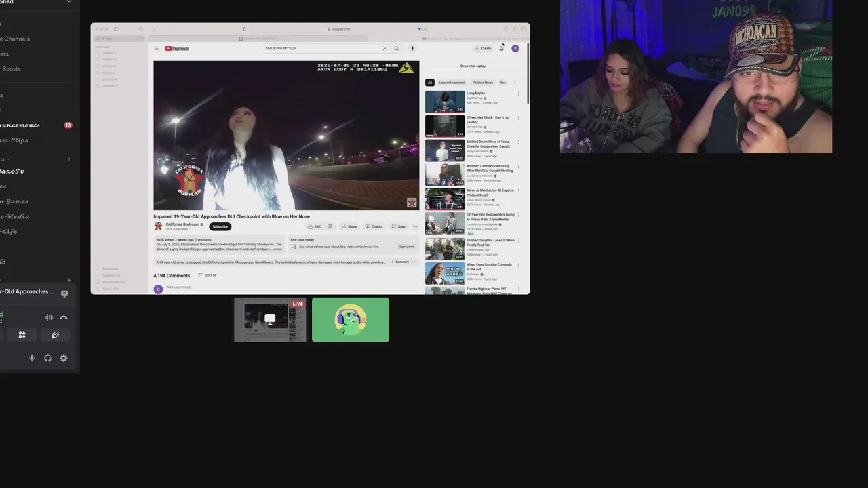This screenshot has height=488, width=868.
Task: Click the YouTube search input field
Action: pyautogui.click(x=322, y=49)
